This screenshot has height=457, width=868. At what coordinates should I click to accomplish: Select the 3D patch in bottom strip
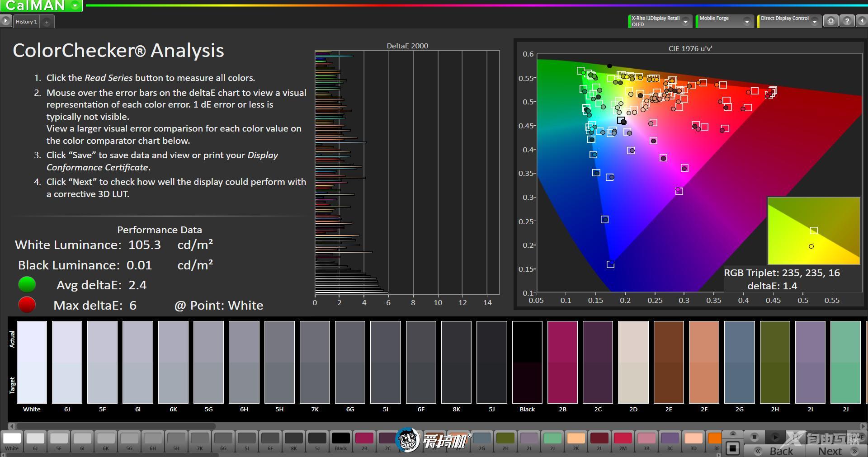click(x=693, y=441)
